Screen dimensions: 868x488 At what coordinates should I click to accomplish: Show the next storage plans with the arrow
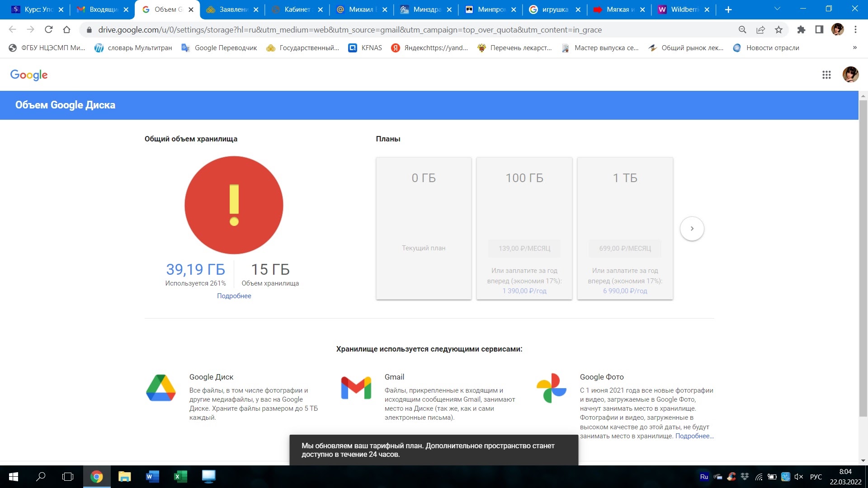[x=692, y=229]
